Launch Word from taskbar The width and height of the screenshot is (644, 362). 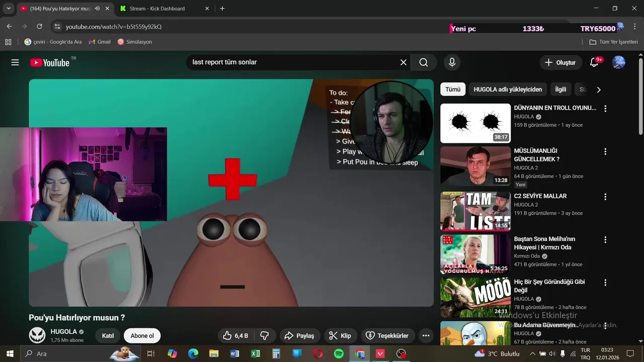point(234,353)
